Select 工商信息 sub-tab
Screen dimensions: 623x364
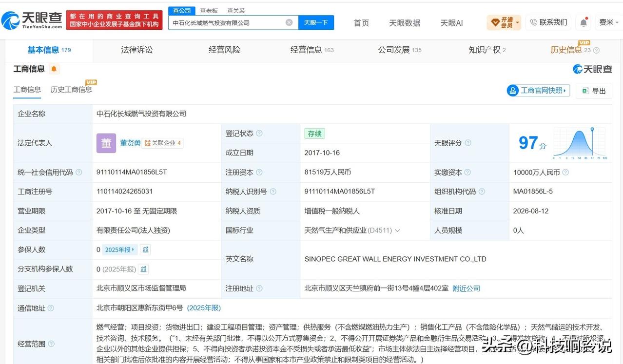27,89
